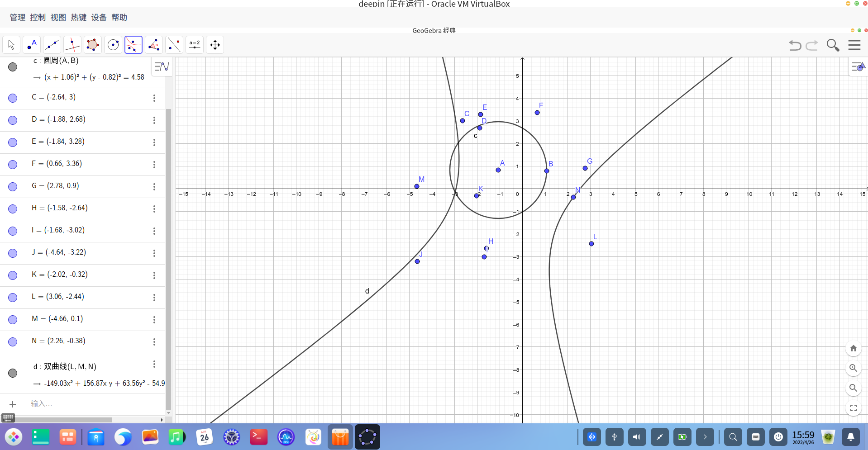Open the 视图 menu
Viewport: 868px width, 450px height.
[58, 18]
